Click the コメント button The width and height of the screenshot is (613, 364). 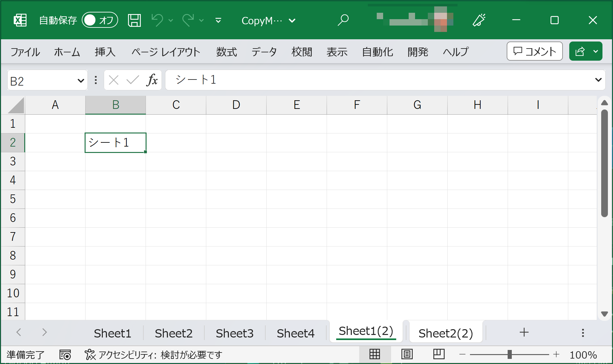[x=535, y=51]
